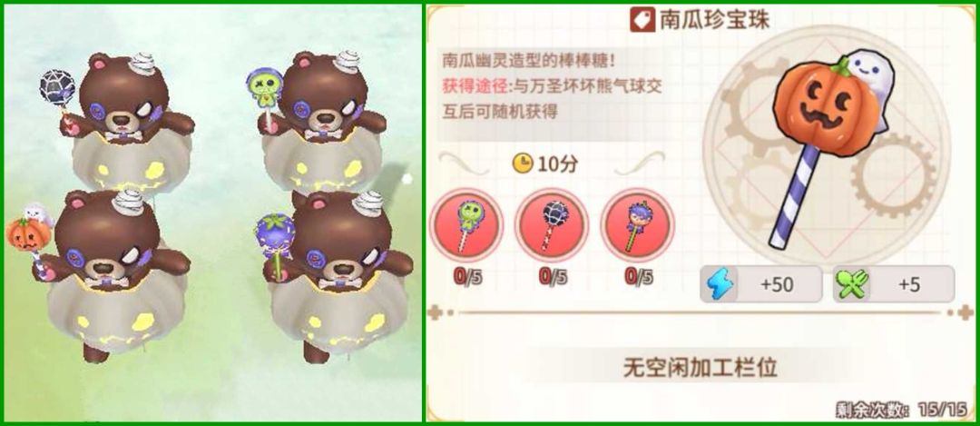Tap the 0/5 count under zombie lollipop
The width and height of the screenshot is (980, 426).
pos(467,277)
